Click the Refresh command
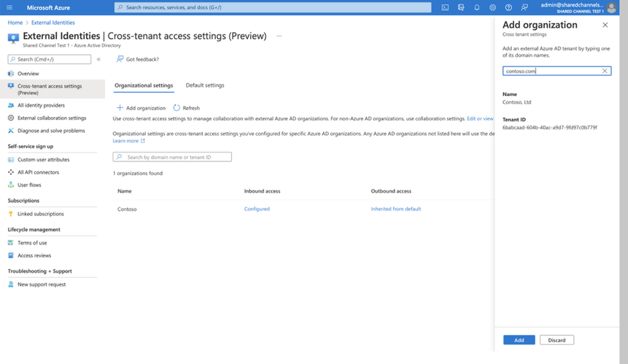 tap(186, 108)
